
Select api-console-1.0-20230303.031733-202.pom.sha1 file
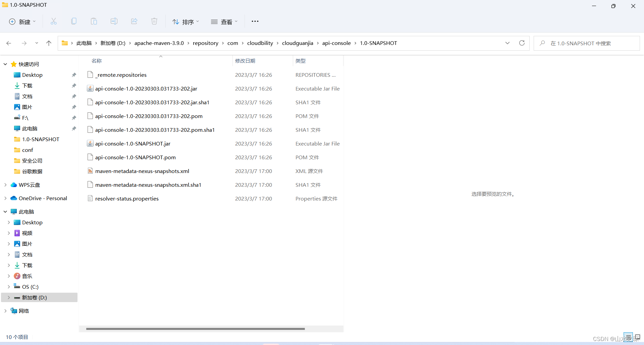(x=155, y=130)
